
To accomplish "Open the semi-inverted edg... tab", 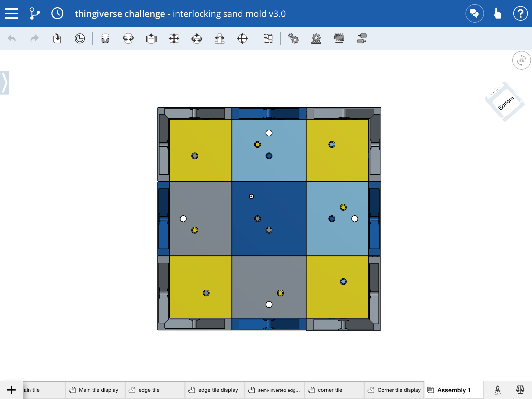I will click(x=274, y=390).
